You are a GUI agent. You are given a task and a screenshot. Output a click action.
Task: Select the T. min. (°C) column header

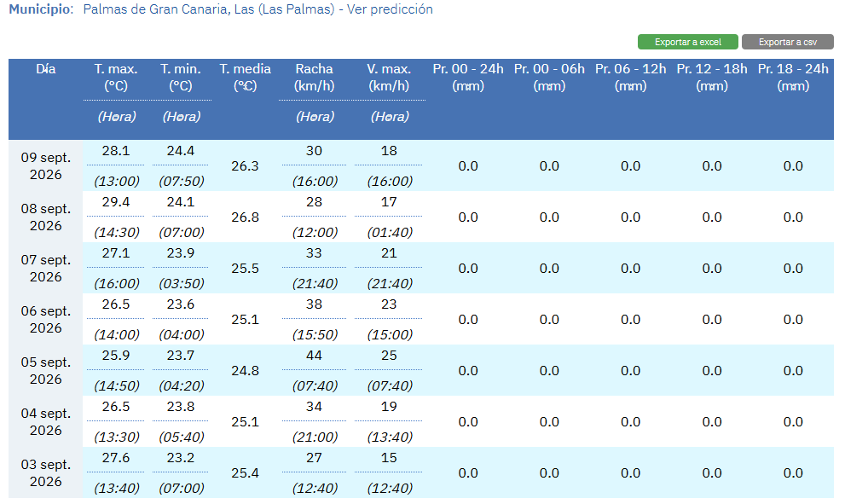pos(181,78)
